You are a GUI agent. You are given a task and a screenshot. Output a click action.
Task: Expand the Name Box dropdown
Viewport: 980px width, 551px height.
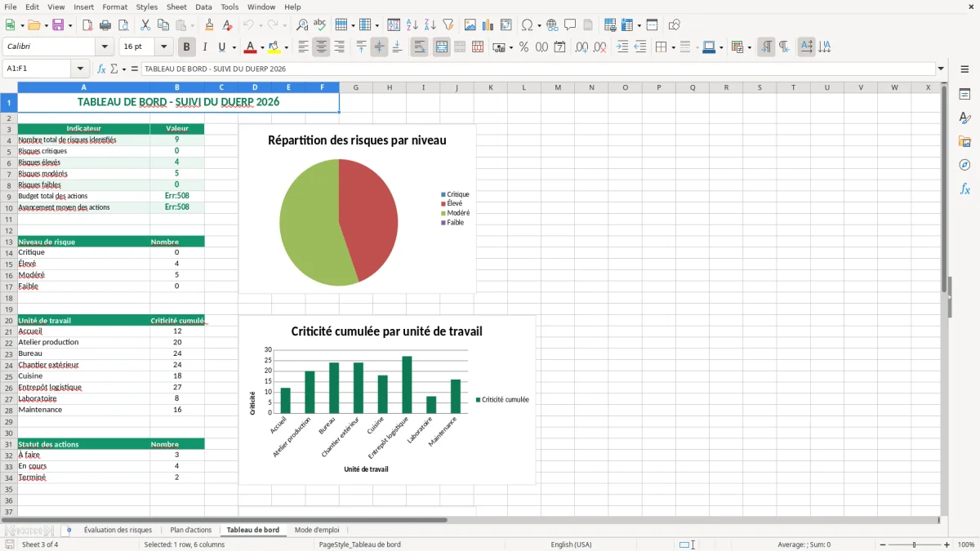tap(79, 69)
